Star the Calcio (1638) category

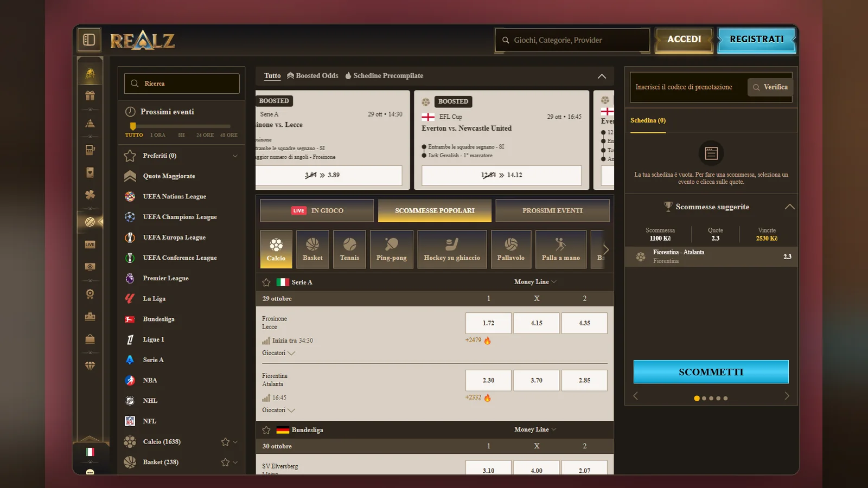[226, 442]
